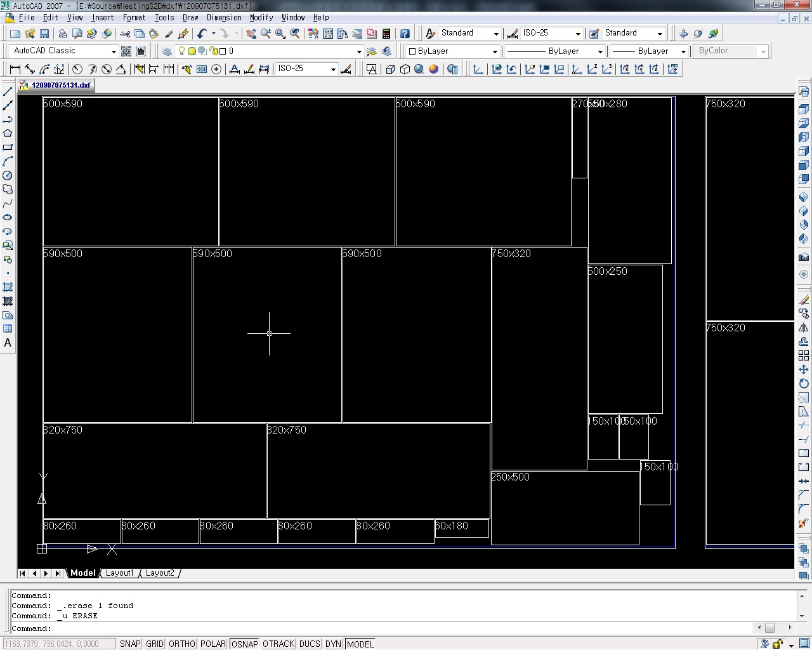
Task: Open ISO-25 dropdown in Dimension toolbar
Action: (333, 69)
